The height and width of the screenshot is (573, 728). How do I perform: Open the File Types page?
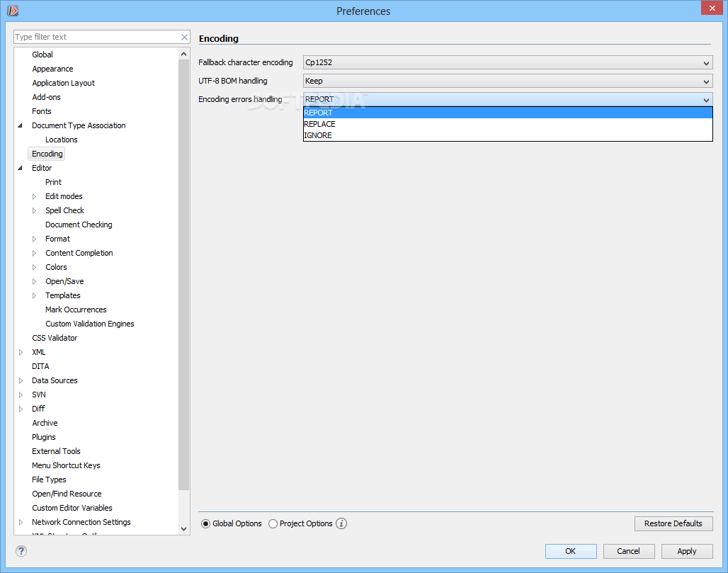click(49, 480)
